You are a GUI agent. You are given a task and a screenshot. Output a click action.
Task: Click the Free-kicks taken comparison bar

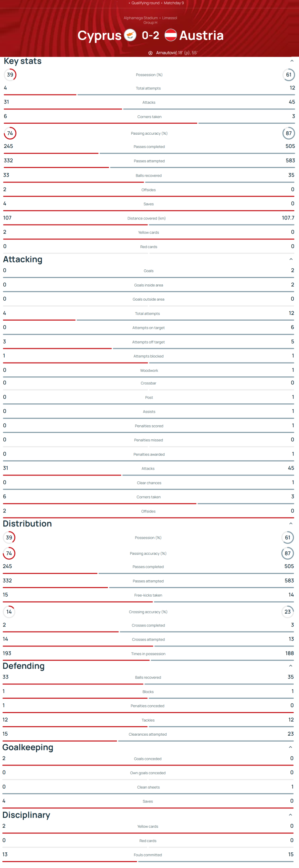tap(148, 602)
